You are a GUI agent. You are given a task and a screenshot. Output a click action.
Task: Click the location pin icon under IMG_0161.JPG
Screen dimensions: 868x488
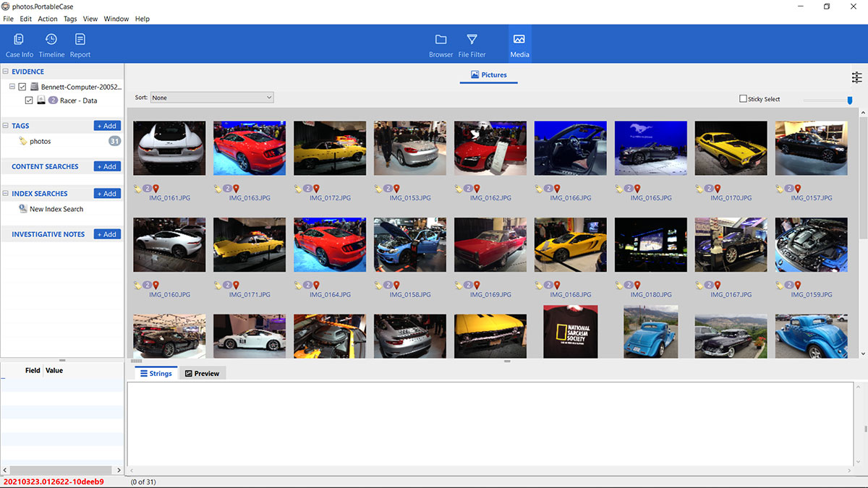click(x=156, y=189)
